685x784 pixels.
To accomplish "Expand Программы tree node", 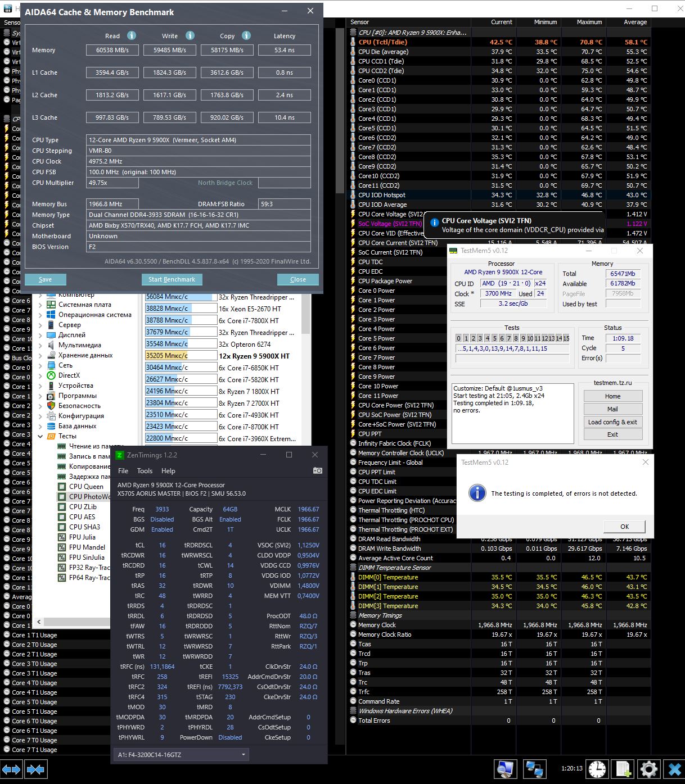I will (x=40, y=396).
